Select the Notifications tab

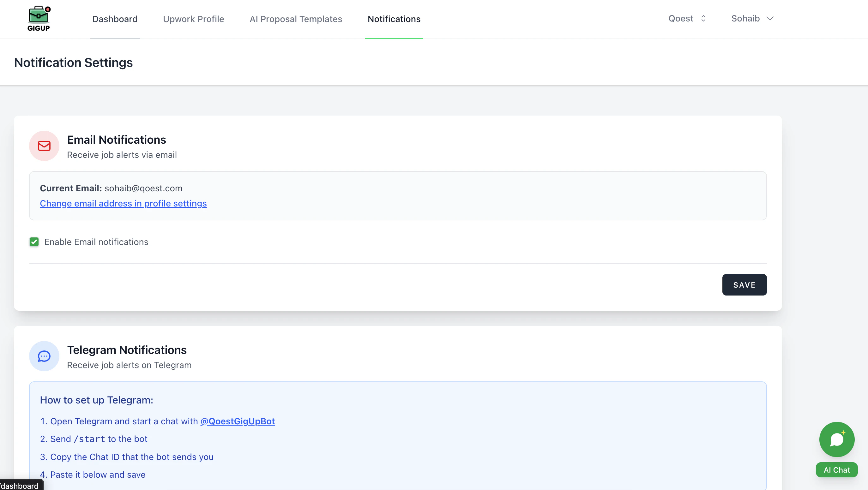(394, 19)
